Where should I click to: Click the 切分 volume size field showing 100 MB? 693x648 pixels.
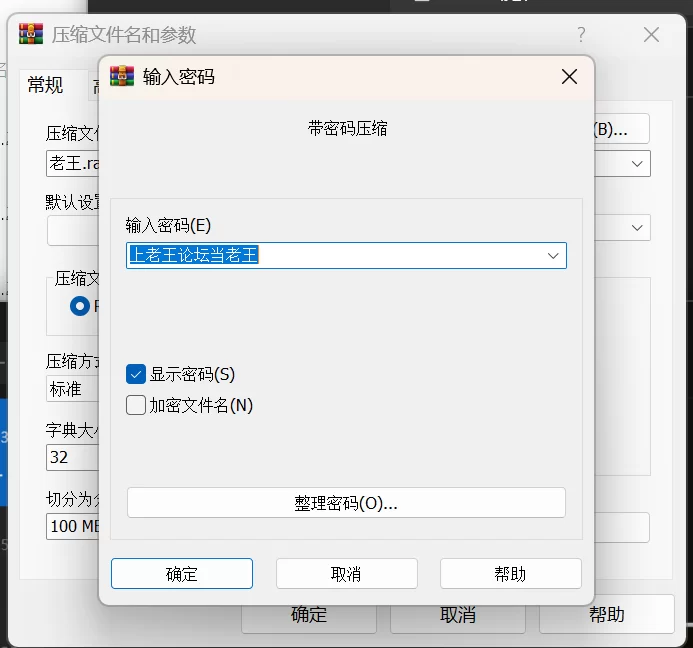(x=72, y=526)
